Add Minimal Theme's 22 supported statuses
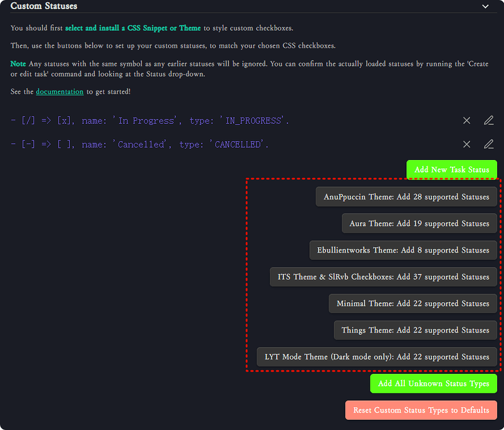The width and height of the screenshot is (504, 430). [x=413, y=303]
